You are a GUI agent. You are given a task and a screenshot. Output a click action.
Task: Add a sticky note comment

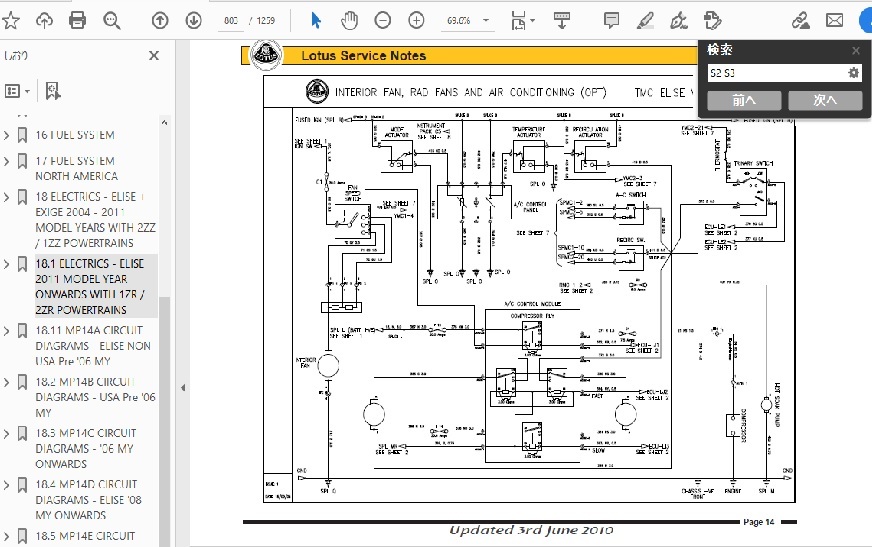(611, 21)
